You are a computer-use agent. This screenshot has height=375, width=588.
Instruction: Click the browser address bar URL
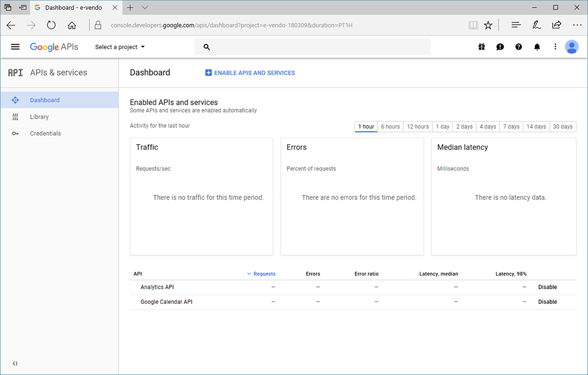tap(231, 25)
